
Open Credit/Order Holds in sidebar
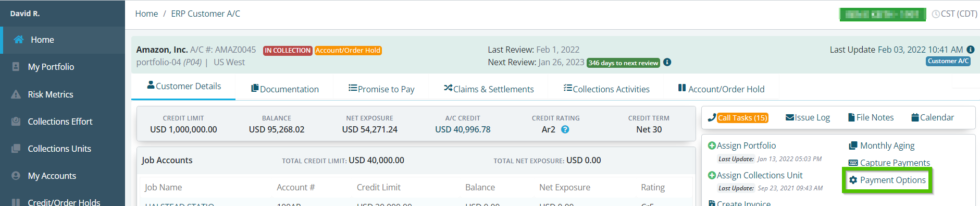(x=64, y=202)
